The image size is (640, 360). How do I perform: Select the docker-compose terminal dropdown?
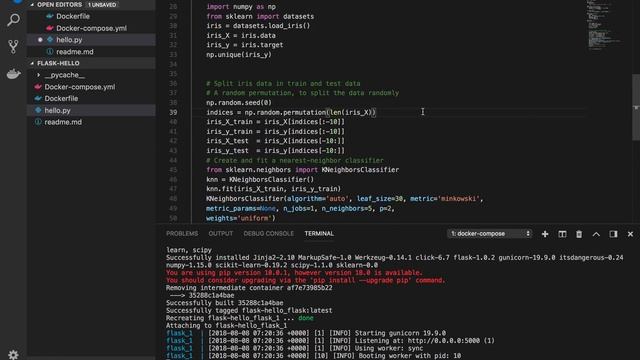(x=489, y=234)
